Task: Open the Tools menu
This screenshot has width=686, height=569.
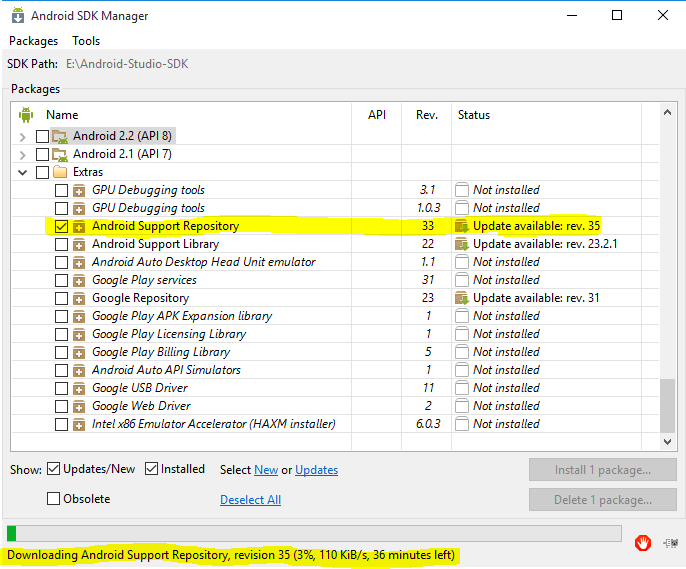Action: (86, 41)
